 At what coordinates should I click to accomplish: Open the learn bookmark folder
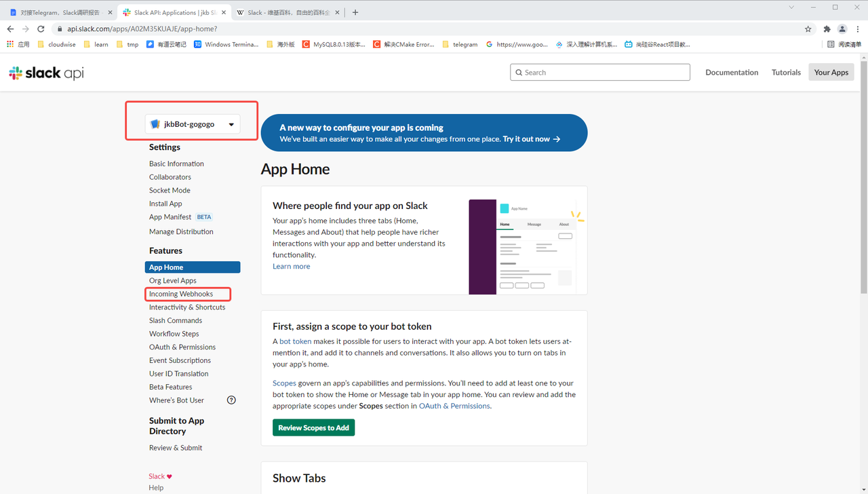pos(96,44)
